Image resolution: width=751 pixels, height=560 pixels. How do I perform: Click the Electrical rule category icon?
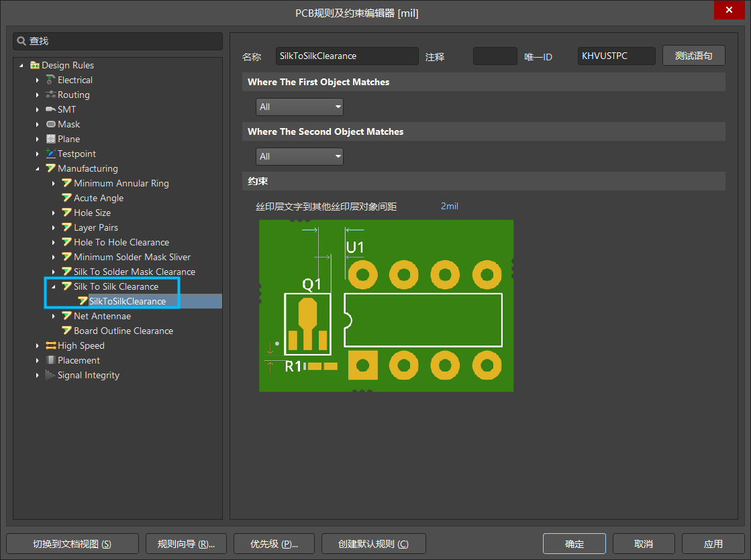coord(51,80)
